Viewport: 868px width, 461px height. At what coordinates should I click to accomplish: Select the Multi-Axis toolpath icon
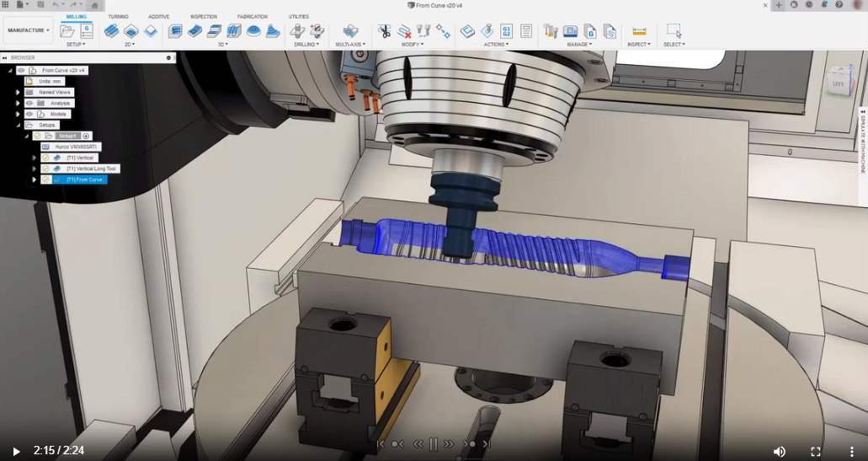pyautogui.click(x=350, y=31)
